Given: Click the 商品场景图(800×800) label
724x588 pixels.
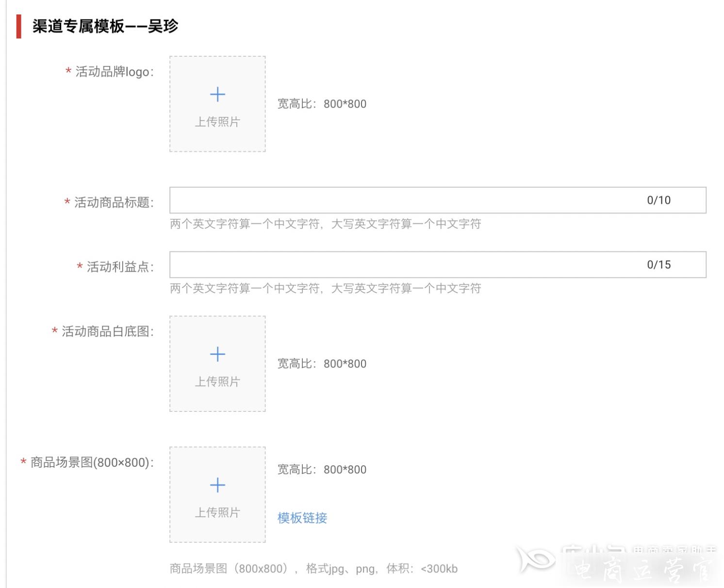Looking at the screenshot, I should (x=92, y=462).
